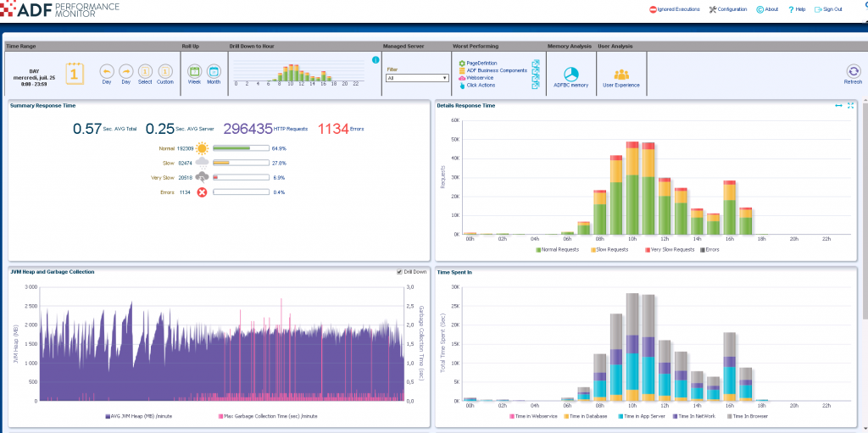Open ADFBC memory analysis pie icon
This screenshot has height=433, width=868.
click(x=570, y=74)
